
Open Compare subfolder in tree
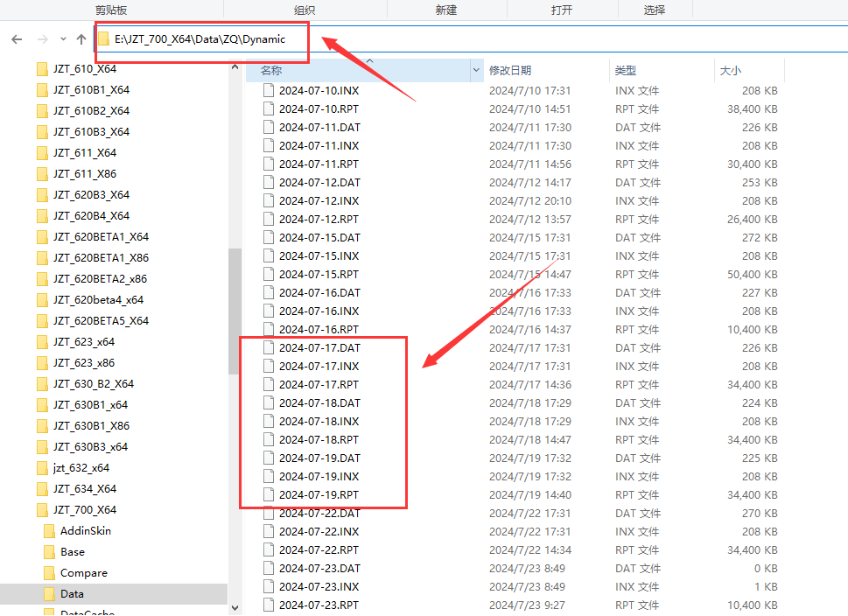(x=84, y=573)
